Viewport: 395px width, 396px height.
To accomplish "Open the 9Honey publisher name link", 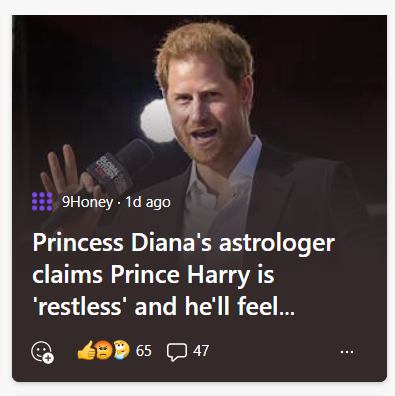I will point(87,202).
